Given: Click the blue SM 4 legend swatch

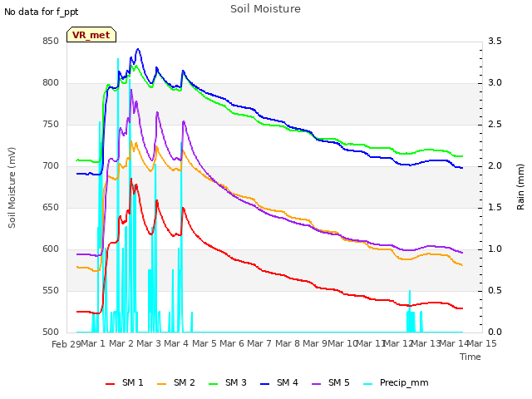Looking at the screenshot, I should click(265, 384).
